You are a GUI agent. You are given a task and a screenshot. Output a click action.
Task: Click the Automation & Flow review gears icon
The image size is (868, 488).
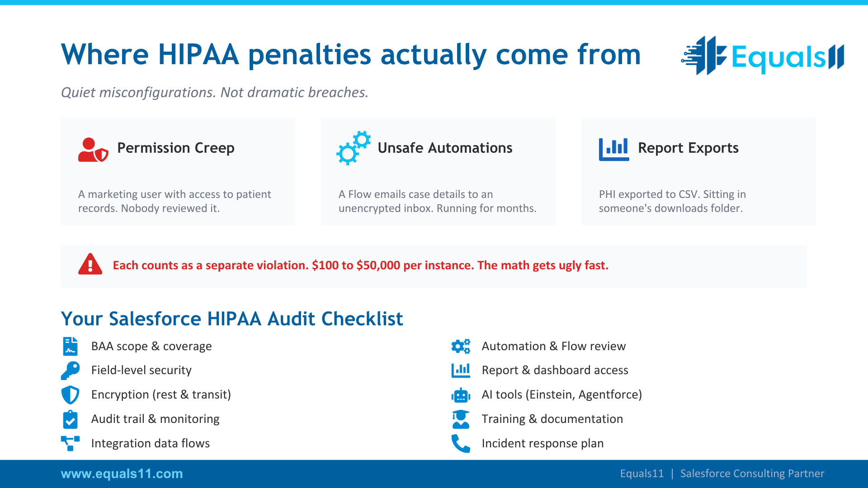coord(461,346)
